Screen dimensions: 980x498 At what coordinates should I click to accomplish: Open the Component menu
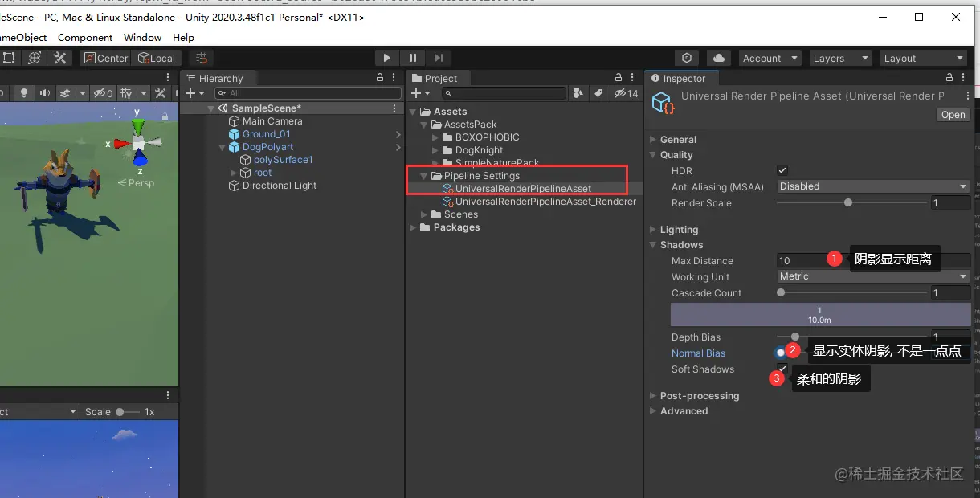tap(85, 37)
